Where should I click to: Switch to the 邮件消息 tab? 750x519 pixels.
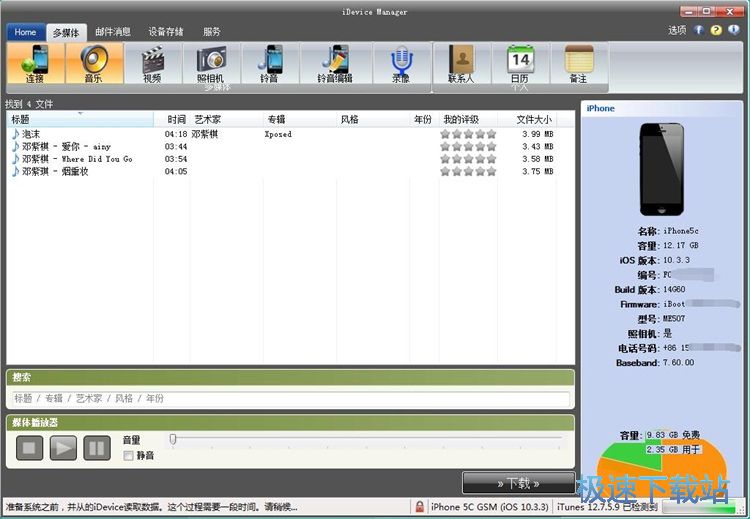(x=113, y=32)
